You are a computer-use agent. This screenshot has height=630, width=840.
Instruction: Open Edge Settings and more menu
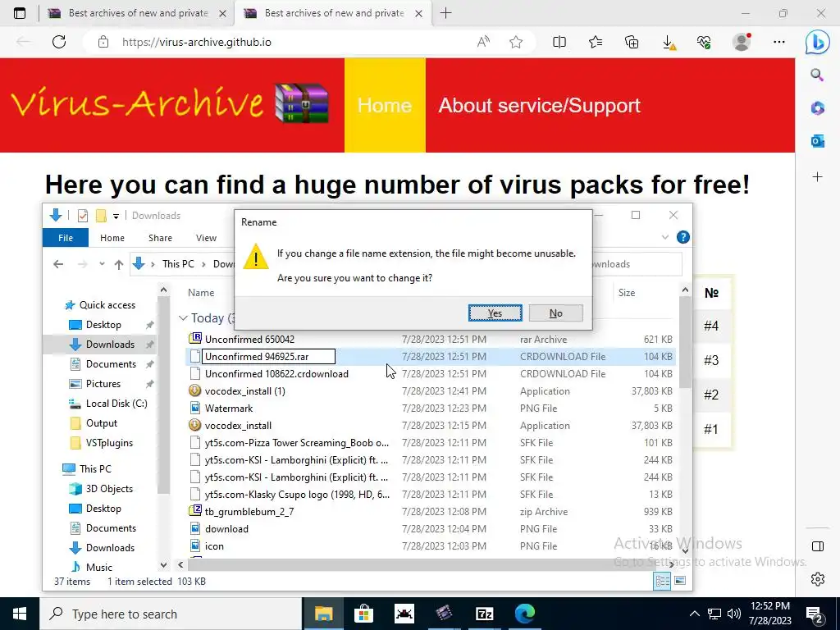[779, 42]
